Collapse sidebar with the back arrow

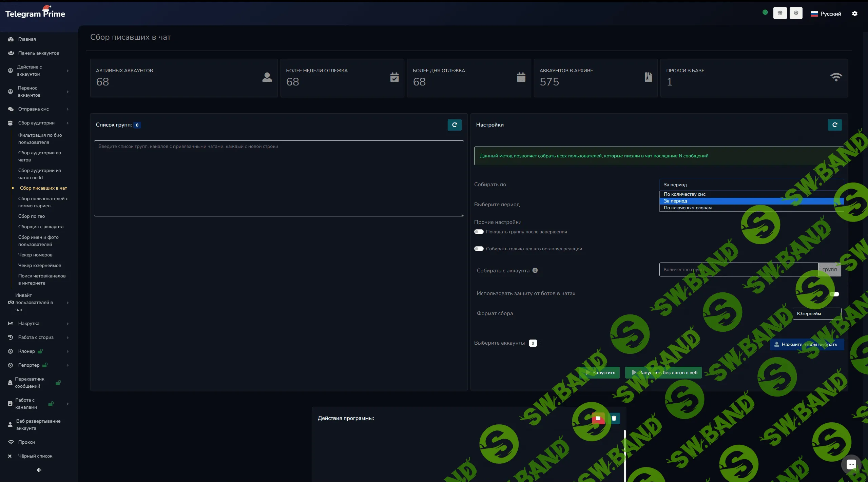tap(39, 470)
